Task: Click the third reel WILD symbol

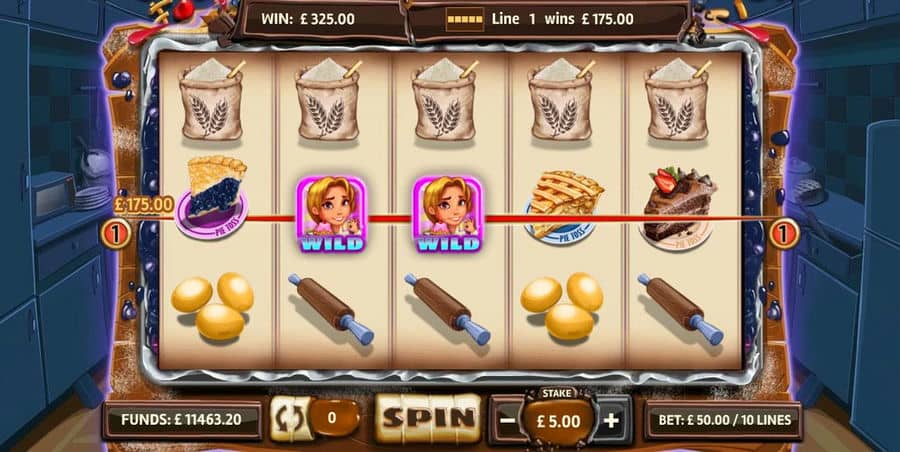Action: (x=447, y=214)
